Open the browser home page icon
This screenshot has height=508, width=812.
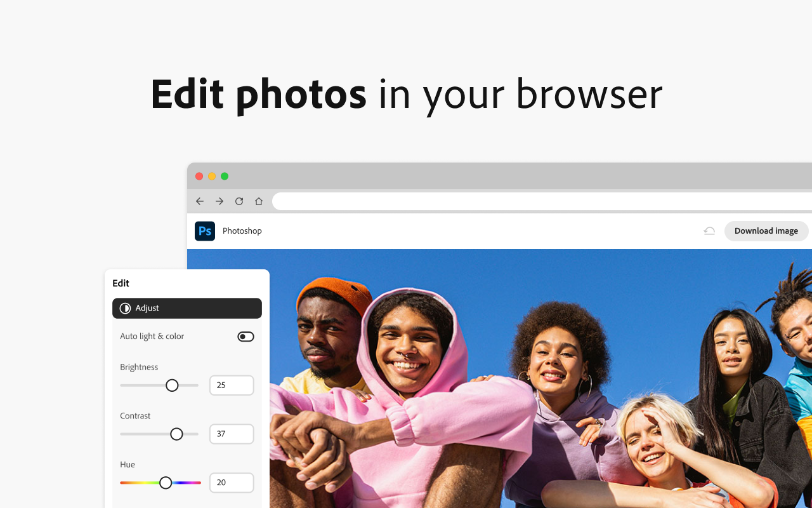tap(258, 201)
